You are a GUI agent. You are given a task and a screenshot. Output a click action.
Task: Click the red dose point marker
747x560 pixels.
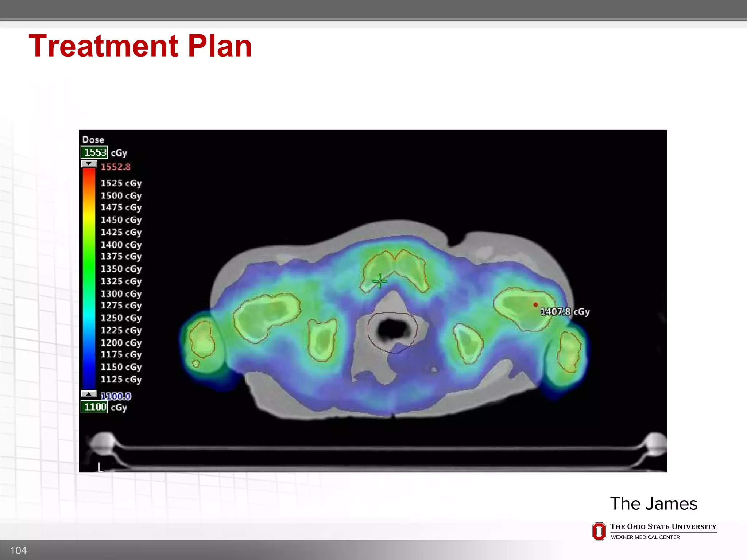coord(535,304)
